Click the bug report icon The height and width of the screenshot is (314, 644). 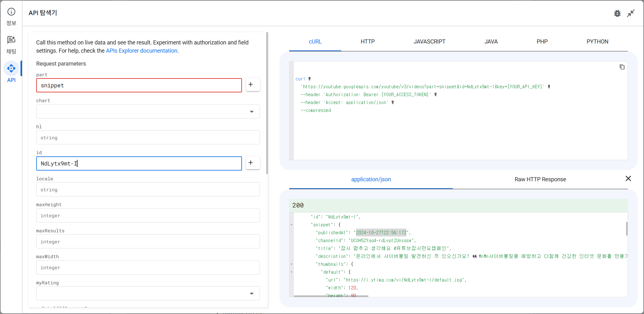(x=617, y=13)
